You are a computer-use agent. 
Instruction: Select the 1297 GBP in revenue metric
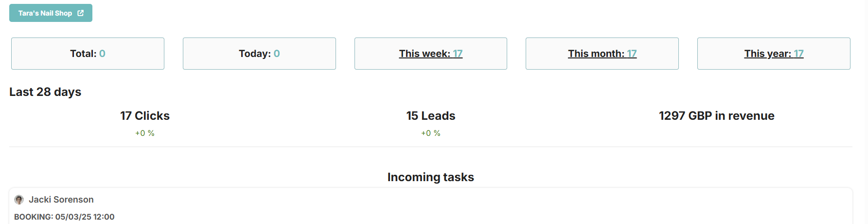pyautogui.click(x=716, y=116)
